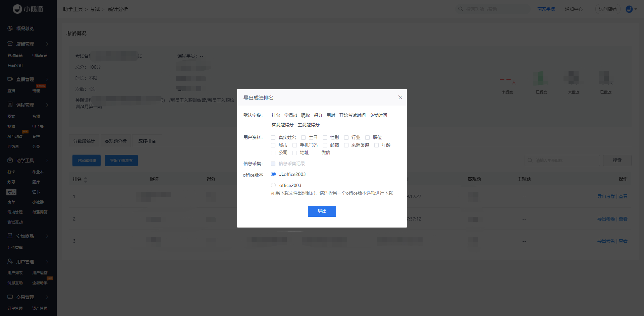Image resolution: width=644 pixels, height=316 pixels.
Task: Open the 商家学院 link
Action: click(x=546, y=9)
